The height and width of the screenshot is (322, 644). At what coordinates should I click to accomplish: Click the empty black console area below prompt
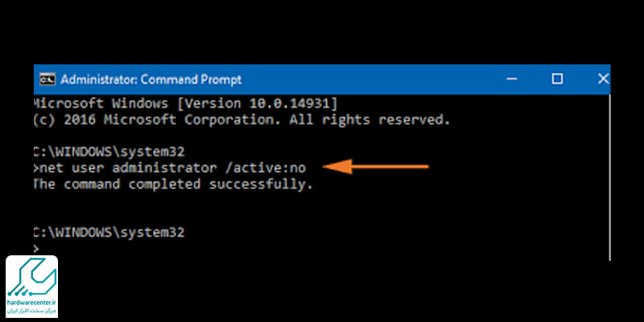[320, 246]
